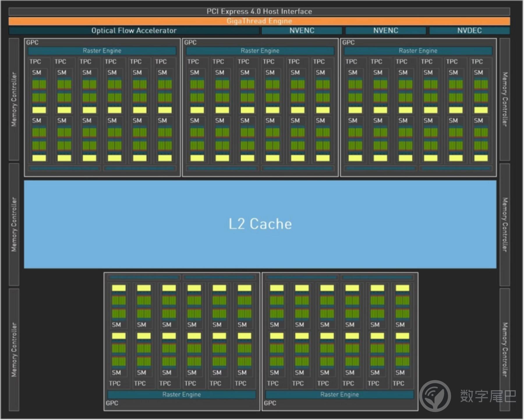Viewport: 524px width, 420px height.
Task: Select the NVENC block adjacent to Optical Flow Accelerator
Action: 302,31
